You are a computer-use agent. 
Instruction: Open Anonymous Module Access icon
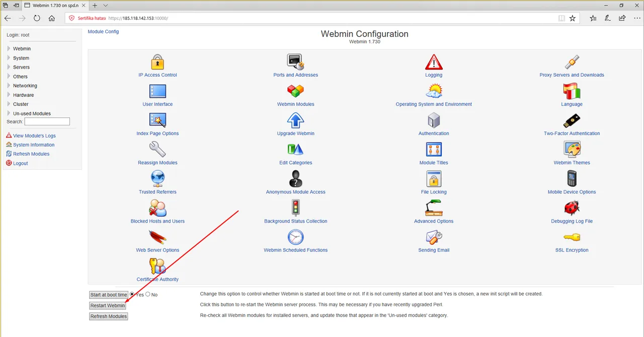(296, 179)
